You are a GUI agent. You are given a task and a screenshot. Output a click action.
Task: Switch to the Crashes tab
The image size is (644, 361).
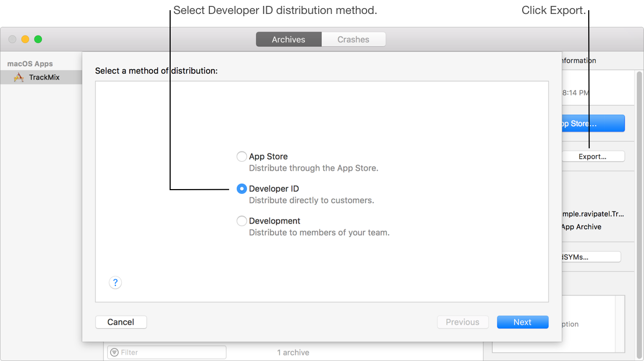tap(354, 39)
